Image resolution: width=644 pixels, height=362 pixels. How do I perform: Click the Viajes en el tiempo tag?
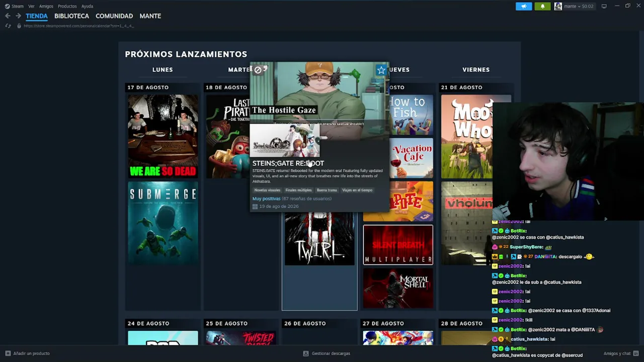[x=357, y=190]
